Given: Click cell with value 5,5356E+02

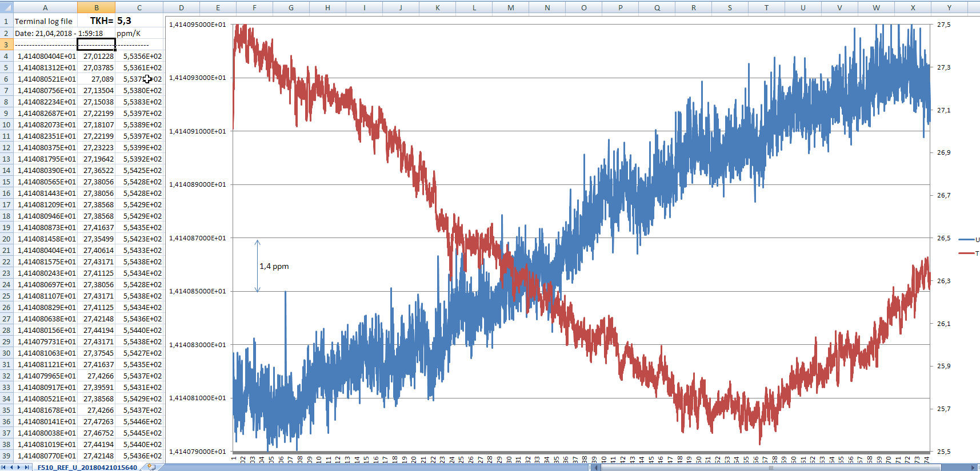Looking at the screenshot, I should coord(139,56).
